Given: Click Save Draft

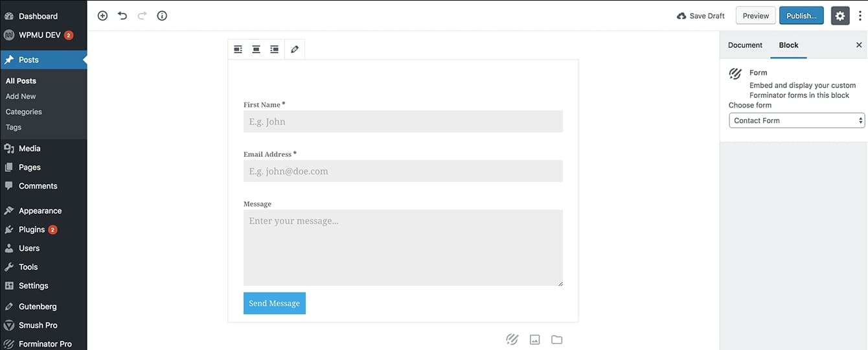Looking at the screenshot, I should point(701,16).
